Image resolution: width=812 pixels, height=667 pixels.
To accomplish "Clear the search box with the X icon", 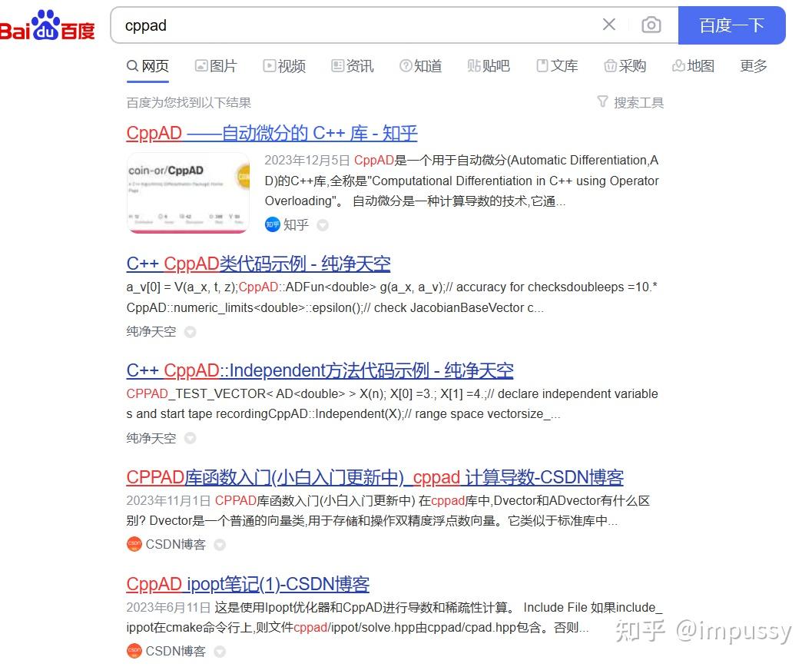I will coord(609,25).
